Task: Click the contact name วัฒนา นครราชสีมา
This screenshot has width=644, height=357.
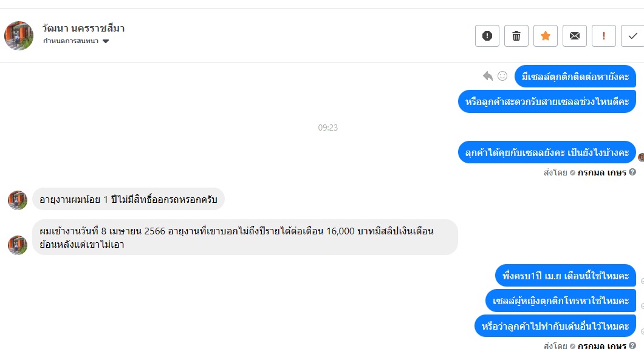Action: click(x=83, y=29)
